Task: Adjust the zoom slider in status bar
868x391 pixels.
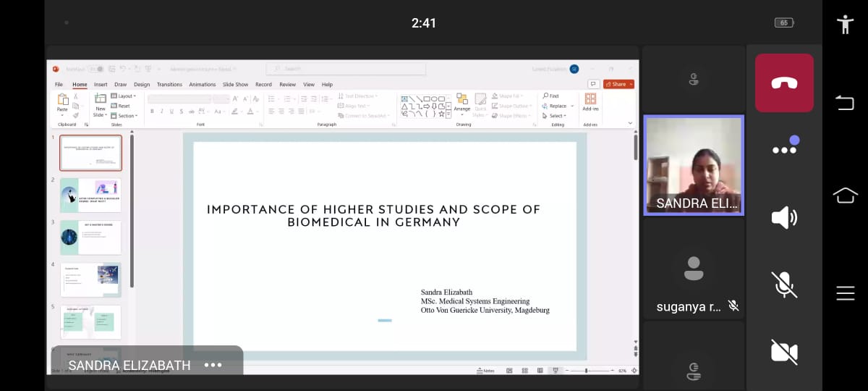Action: (x=587, y=371)
